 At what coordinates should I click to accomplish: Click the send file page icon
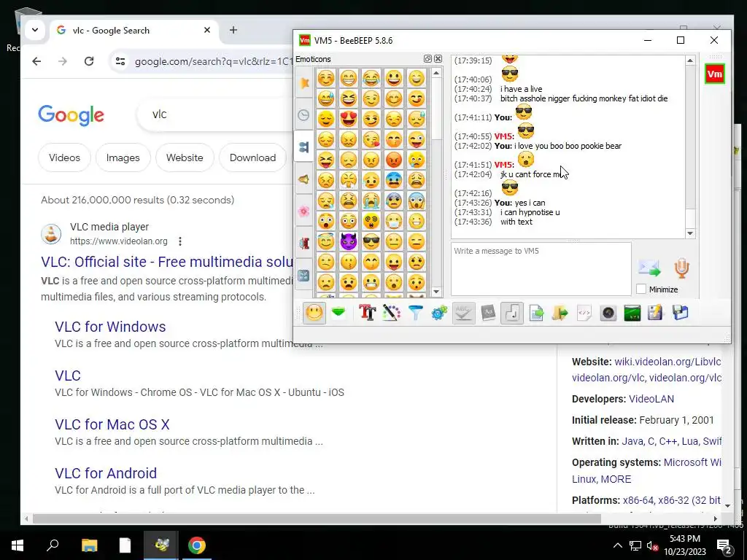pyautogui.click(x=536, y=313)
